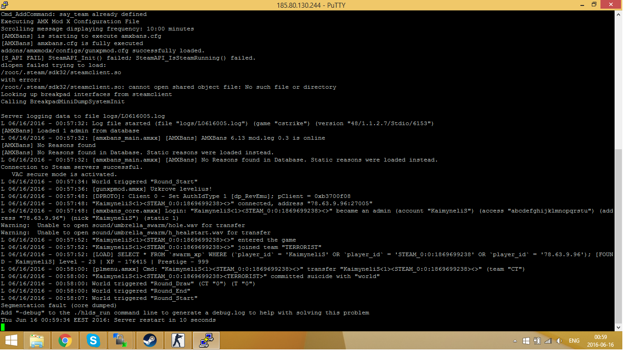631x364 pixels.
Task: Click the hole.wav transfer warning line
Action: [x=123, y=225]
